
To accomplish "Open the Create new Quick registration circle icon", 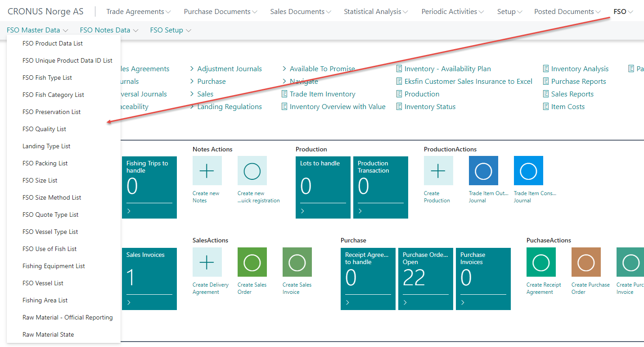I will [252, 171].
